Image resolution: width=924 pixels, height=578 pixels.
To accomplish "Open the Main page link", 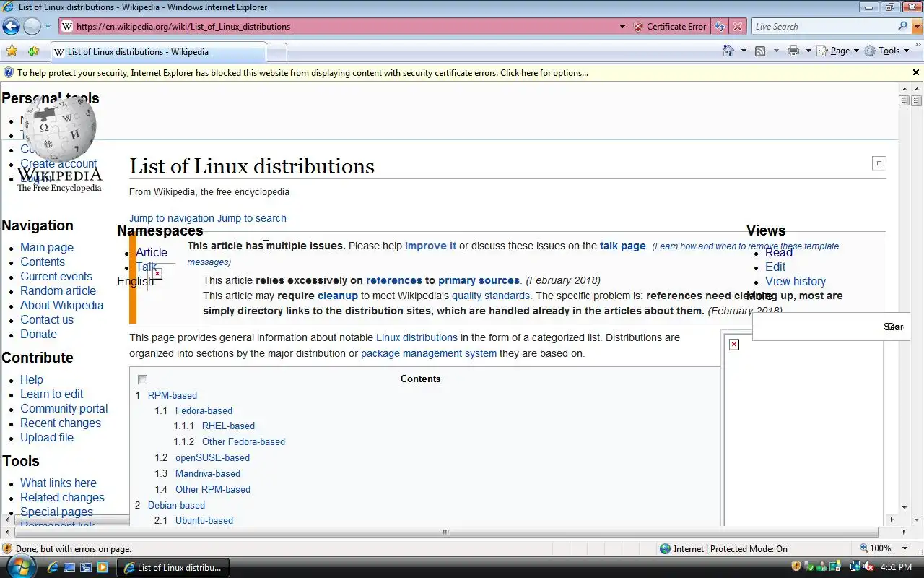I will [47, 247].
